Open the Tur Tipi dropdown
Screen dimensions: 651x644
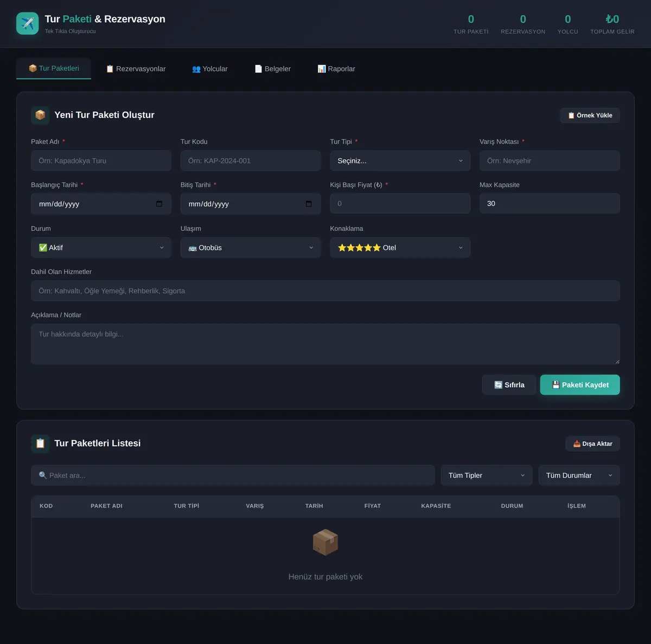pyautogui.click(x=400, y=161)
